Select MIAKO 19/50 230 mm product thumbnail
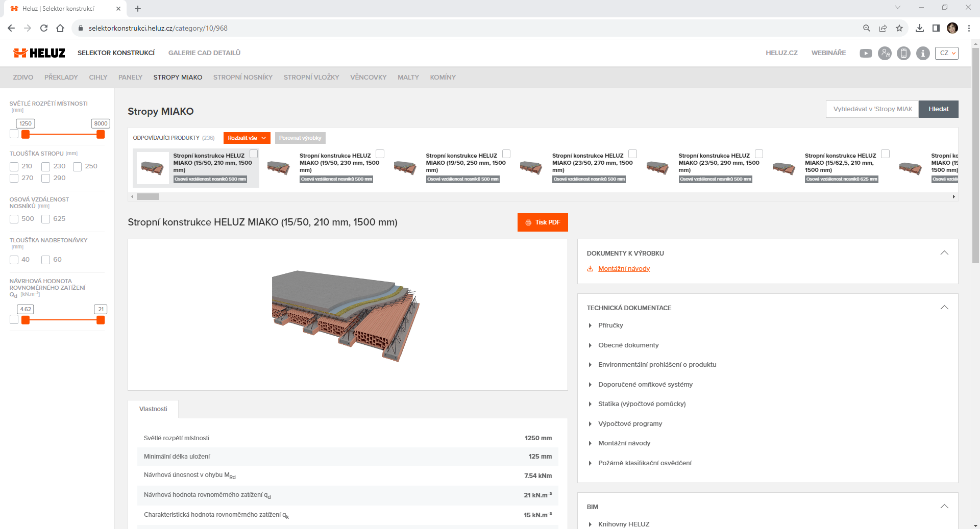The width and height of the screenshot is (980, 529). pos(278,167)
